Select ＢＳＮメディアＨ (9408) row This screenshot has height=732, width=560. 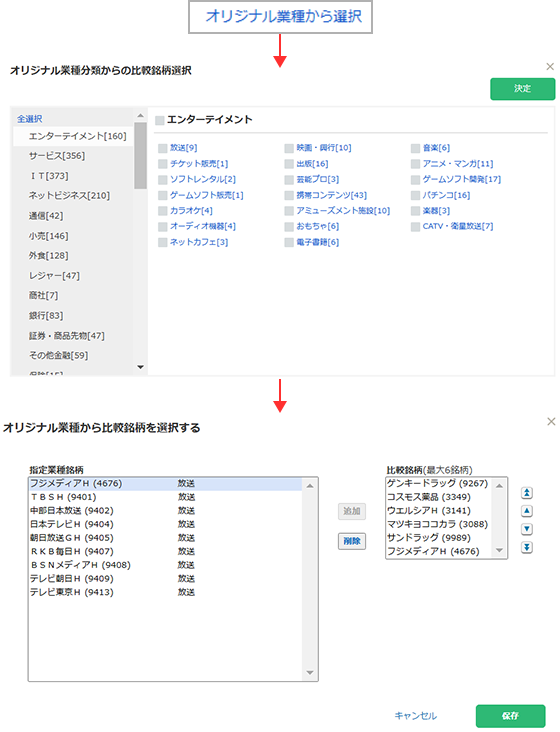point(166,565)
